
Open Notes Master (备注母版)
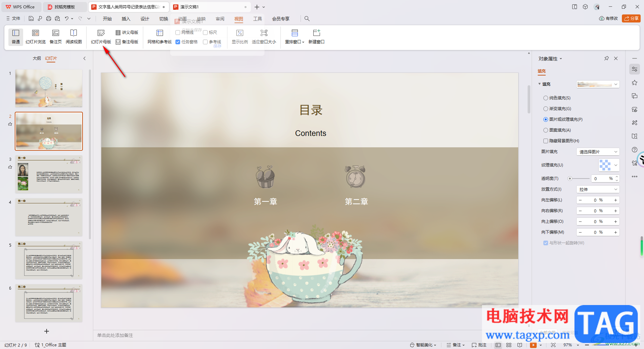pyautogui.click(x=127, y=42)
